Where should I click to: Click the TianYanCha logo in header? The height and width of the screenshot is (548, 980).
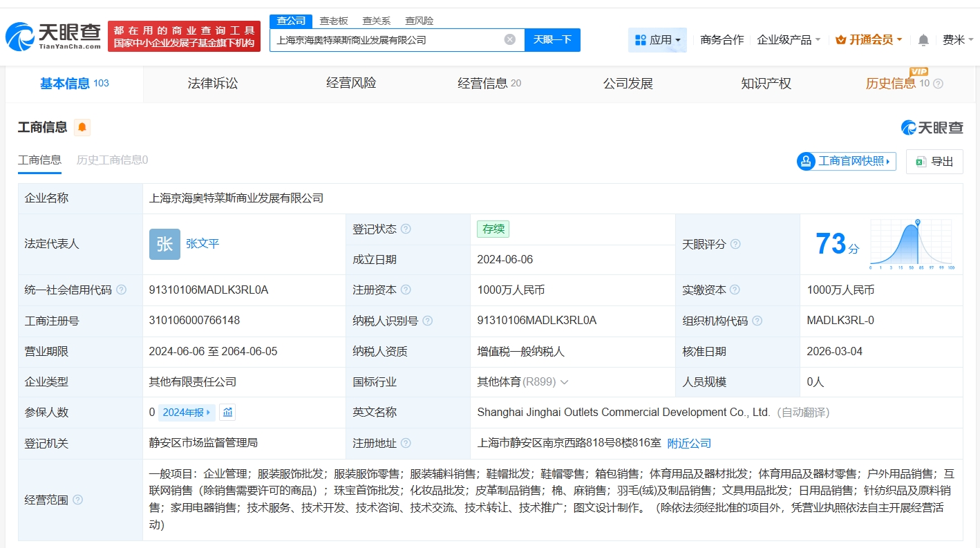click(53, 37)
